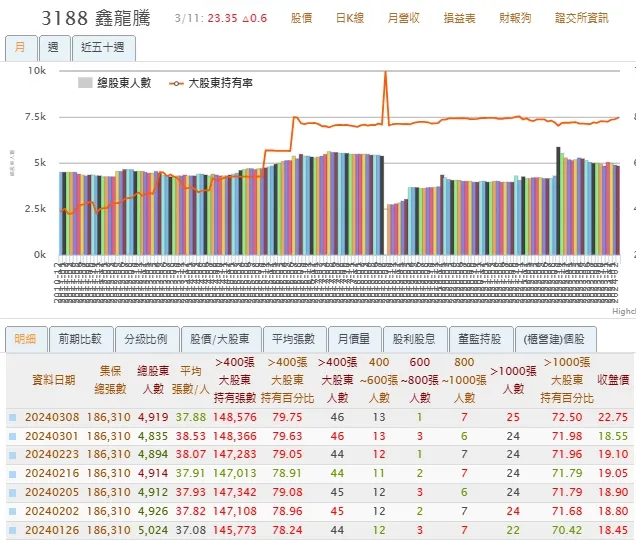This screenshot has height=540, width=636.
Task: Open the 平均張數 tab
Action: click(x=294, y=339)
